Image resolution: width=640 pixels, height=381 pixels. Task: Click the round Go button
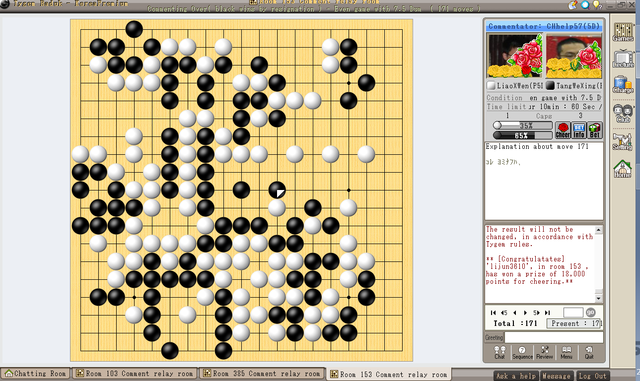click(591, 312)
